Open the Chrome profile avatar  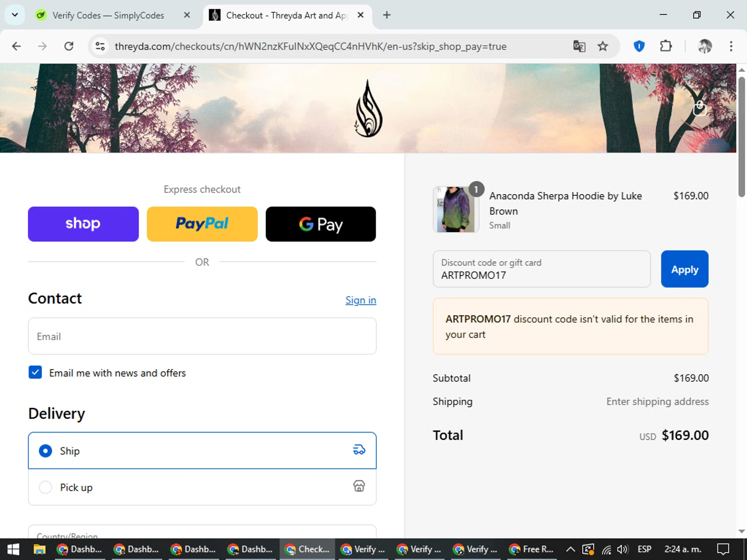point(705,46)
